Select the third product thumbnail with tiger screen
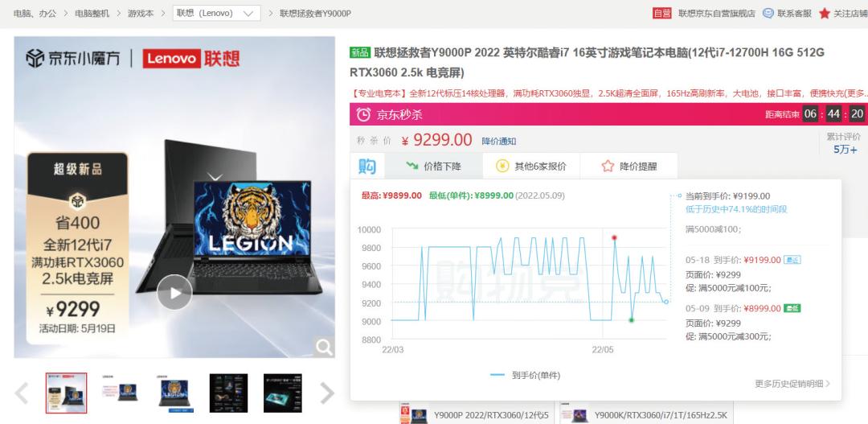868x424 pixels. [175, 393]
